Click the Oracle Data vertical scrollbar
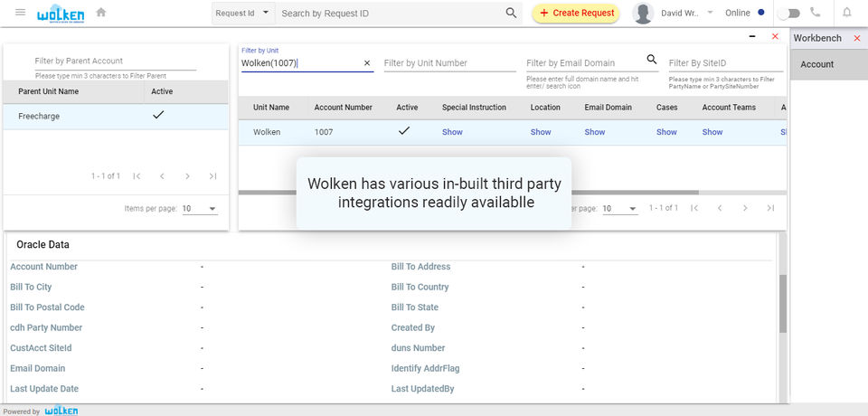The width and height of the screenshot is (868, 416). pyautogui.click(x=783, y=304)
